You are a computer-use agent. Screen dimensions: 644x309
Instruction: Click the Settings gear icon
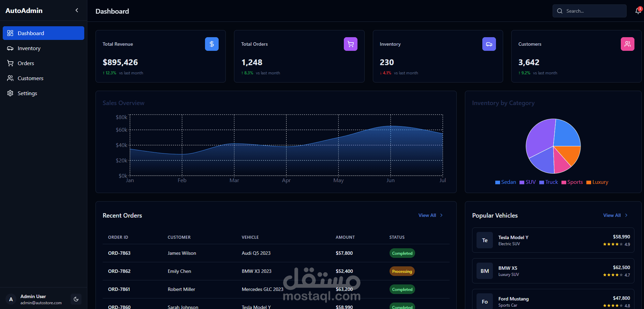(10, 93)
